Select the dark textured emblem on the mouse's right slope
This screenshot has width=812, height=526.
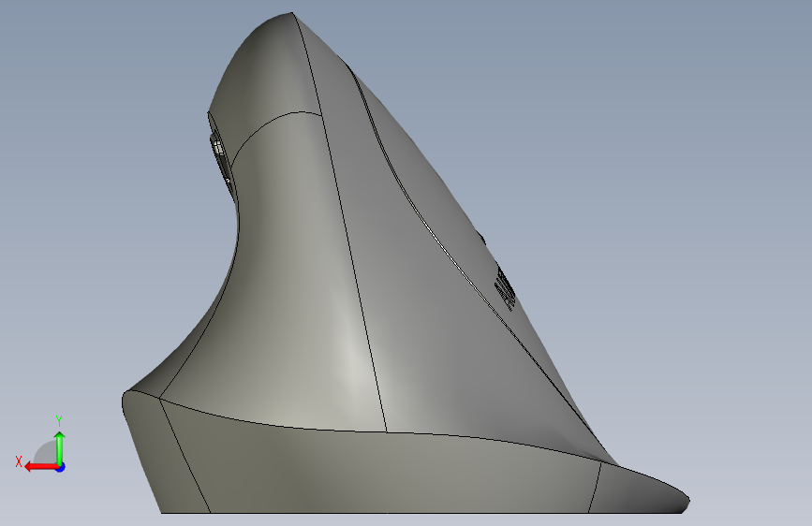(505, 288)
